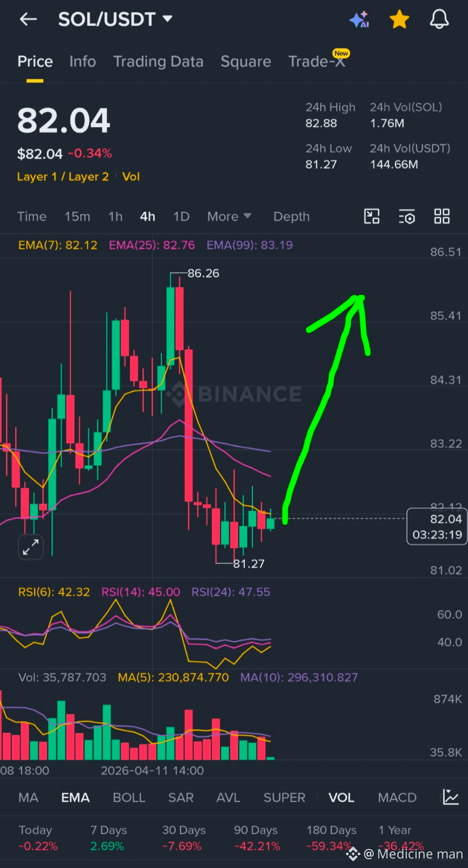Select the 1h timeframe
Screen dimensions: 468x868
pyautogui.click(x=115, y=216)
